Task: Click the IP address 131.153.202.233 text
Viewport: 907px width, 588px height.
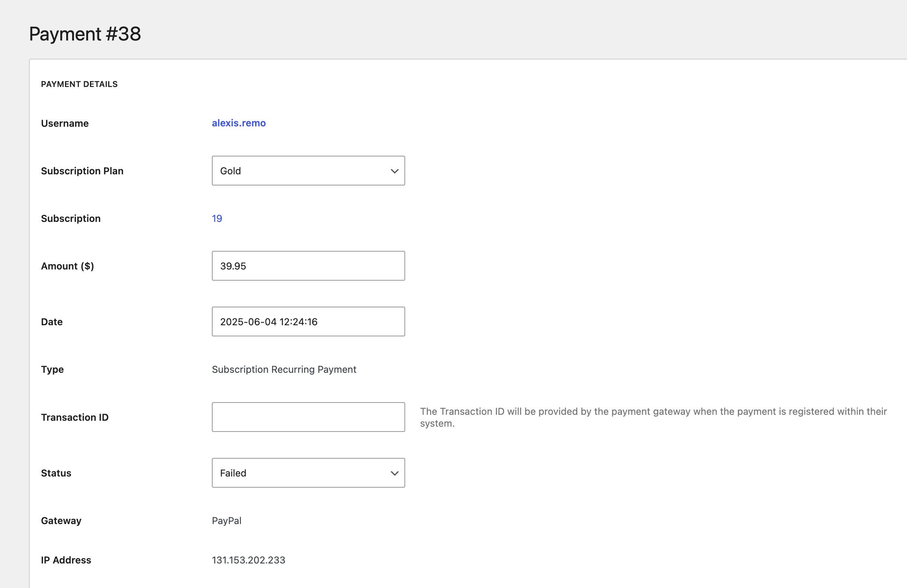Action: point(248,560)
